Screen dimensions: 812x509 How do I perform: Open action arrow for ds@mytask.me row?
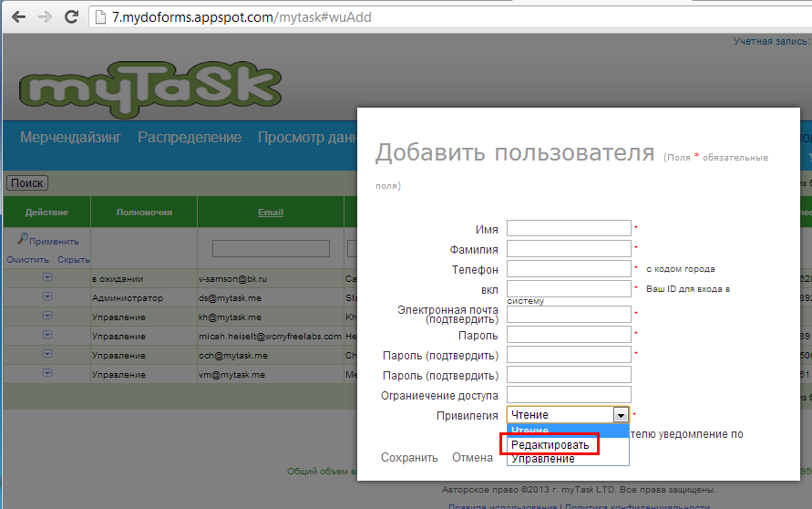(x=46, y=297)
